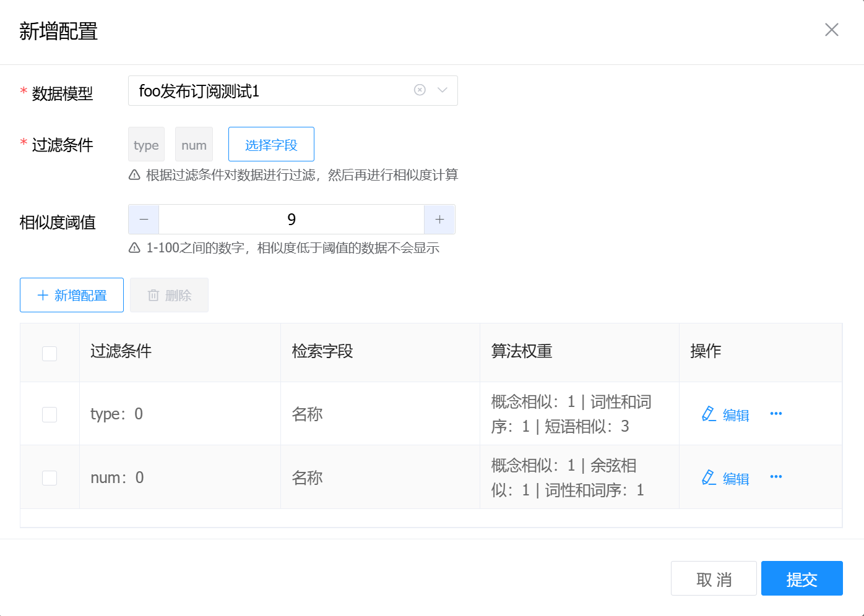Check the checkbox for the type: 0 row

click(x=50, y=414)
